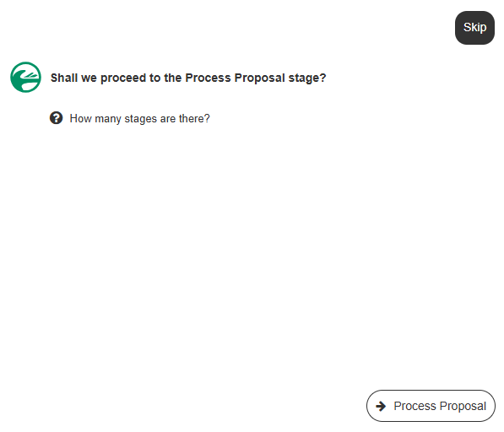Expand the stages help question
The width and height of the screenshot is (504, 432).
[x=139, y=118]
